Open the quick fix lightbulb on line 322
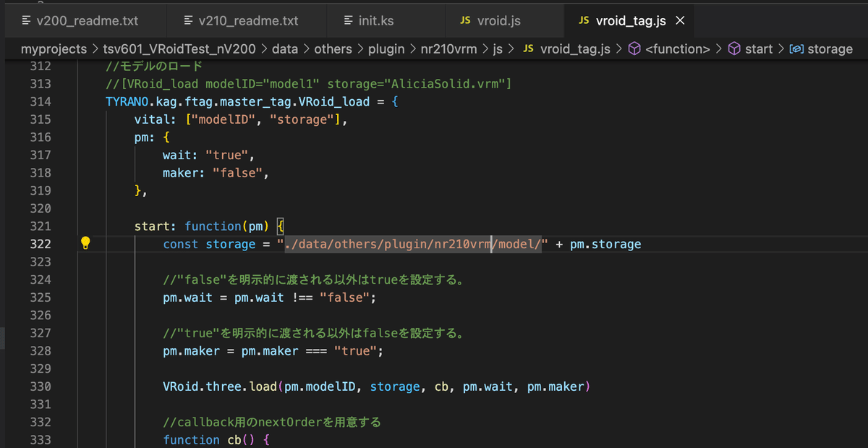This screenshot has height=448, width=868. (x=85, y=244)
